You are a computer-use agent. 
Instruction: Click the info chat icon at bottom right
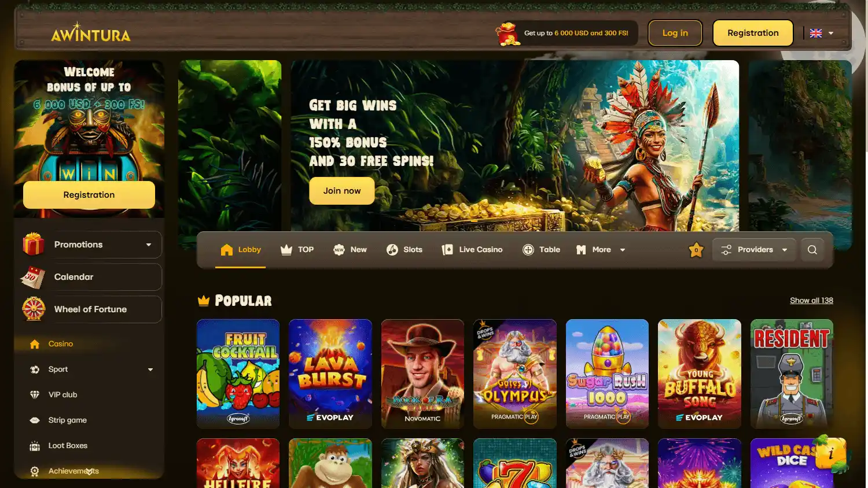(x=832, y=454)
